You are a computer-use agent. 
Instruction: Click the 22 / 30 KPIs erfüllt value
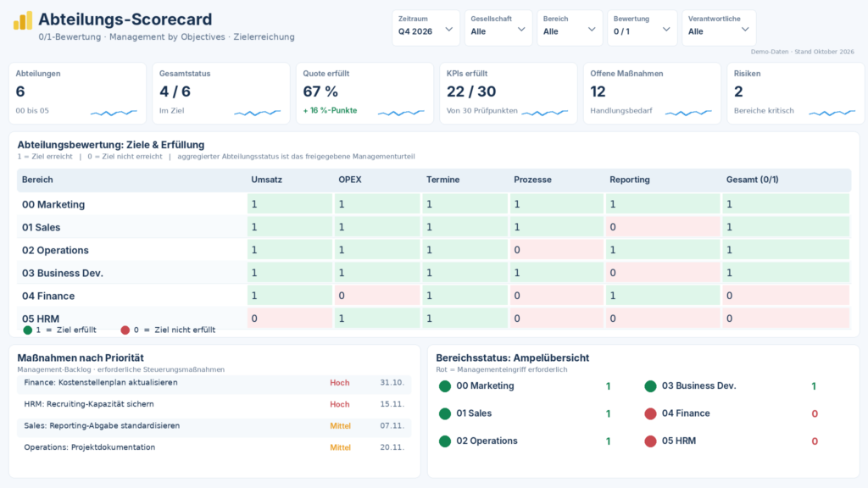471,91
